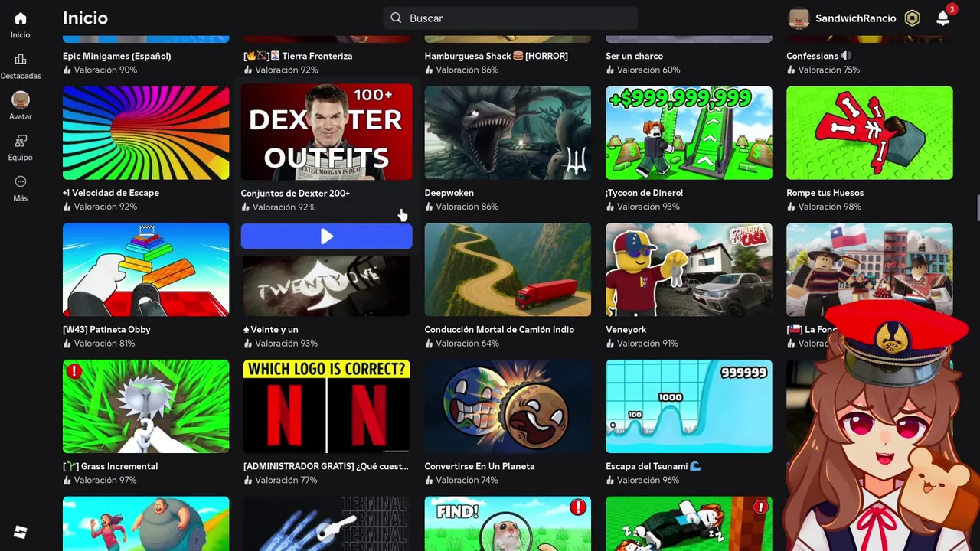Open the Robux hexagon icon
Screen dimensions: 980x551
tap(912, 18)
